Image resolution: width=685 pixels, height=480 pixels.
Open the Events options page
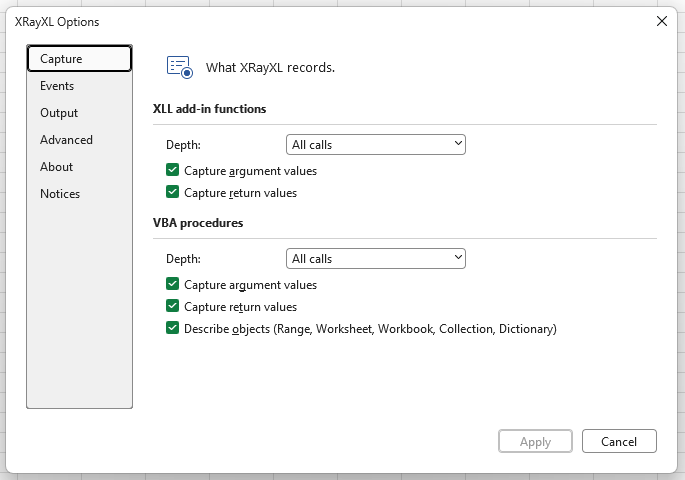[x=79, y=86]
